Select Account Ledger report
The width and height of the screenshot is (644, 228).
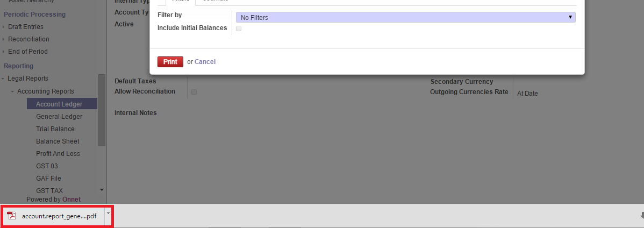click(x=62, y=104)
